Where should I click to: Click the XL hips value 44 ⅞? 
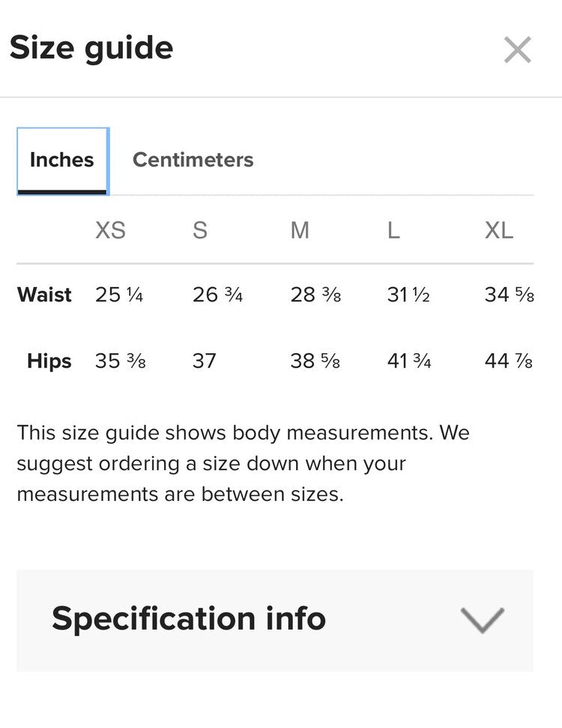(x=509, y=361)
